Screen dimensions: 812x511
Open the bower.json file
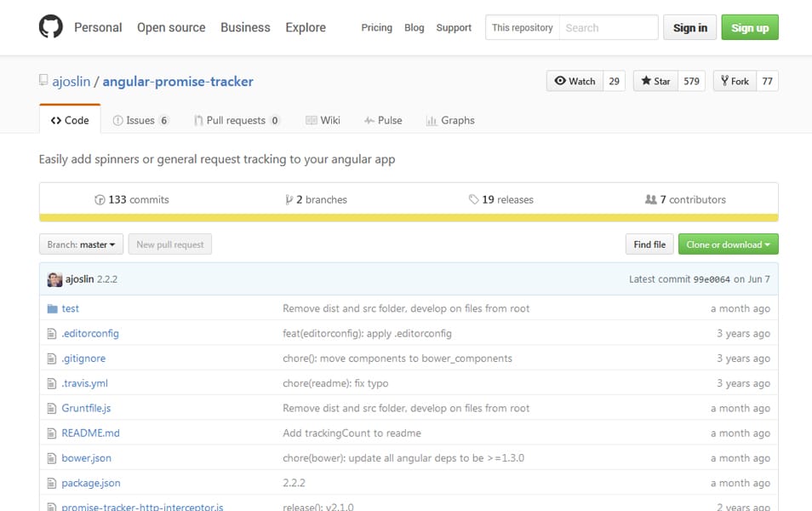pos(87,458)
